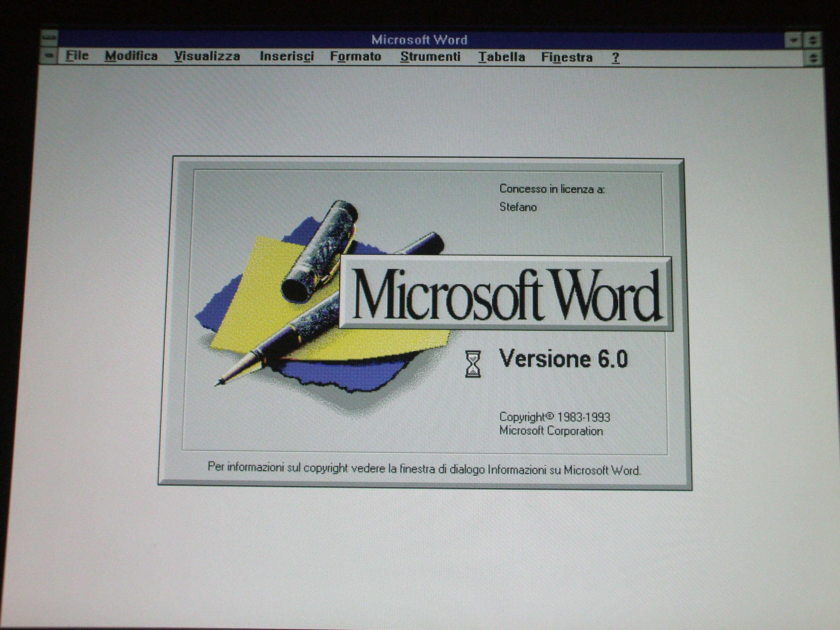Open the File menu
840x630 pixels.
(77, 56)
